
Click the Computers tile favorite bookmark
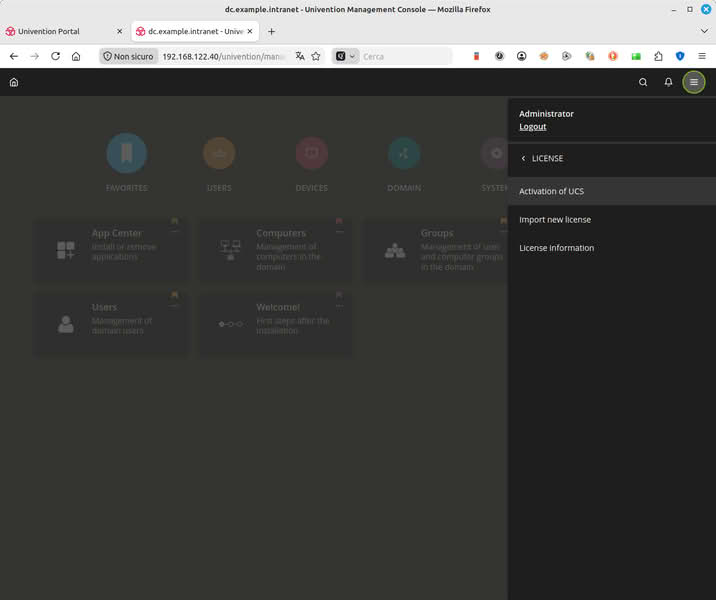(339, 221)
